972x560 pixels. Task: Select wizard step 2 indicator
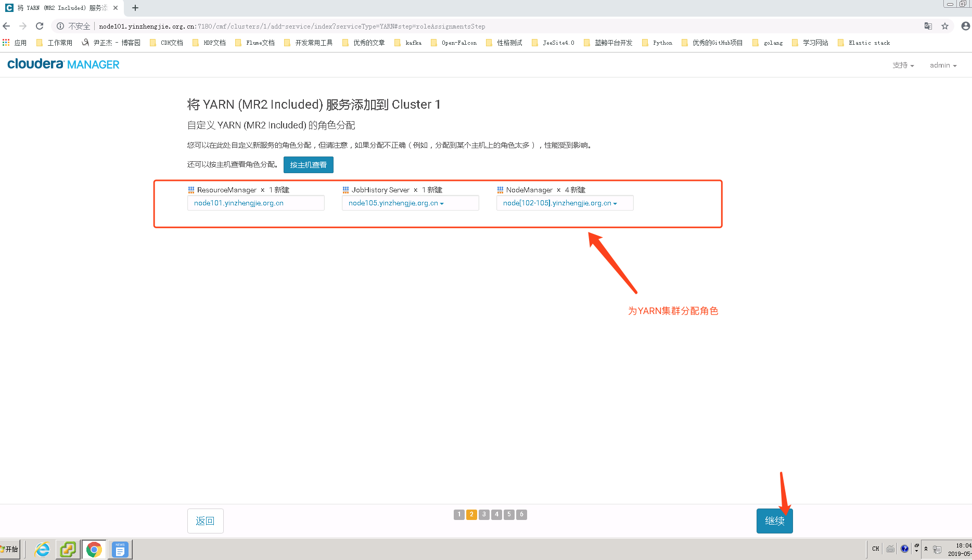click(471, 514)
